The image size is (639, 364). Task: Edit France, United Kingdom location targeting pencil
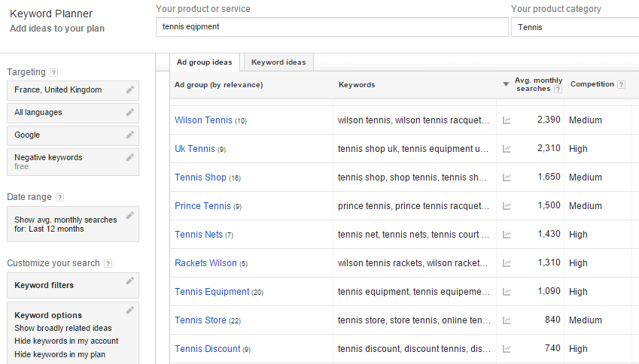130,89
